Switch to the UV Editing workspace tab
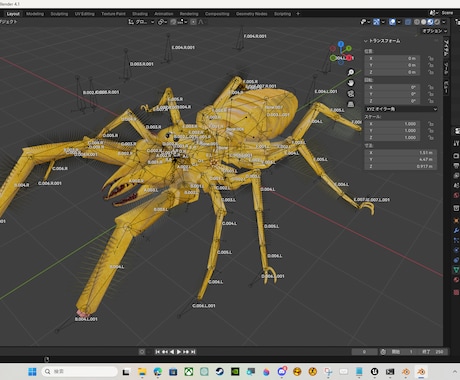The image size is (460, 380). tap(84, 14)
